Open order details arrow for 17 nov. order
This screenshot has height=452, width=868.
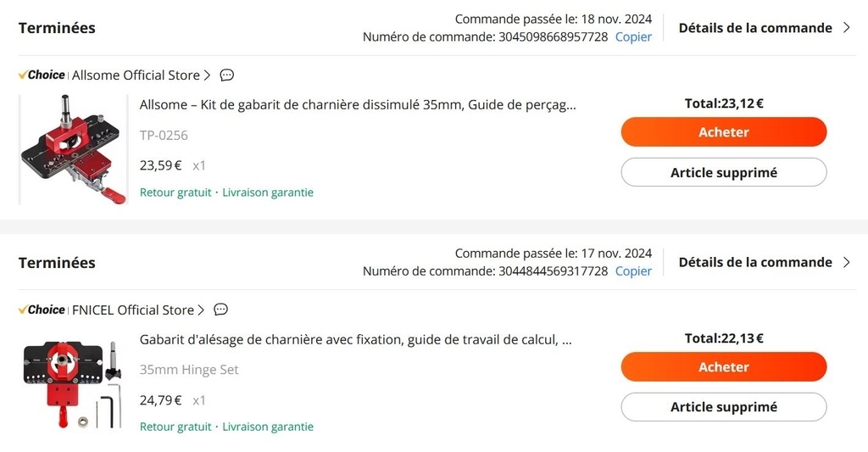pos(847,262)
